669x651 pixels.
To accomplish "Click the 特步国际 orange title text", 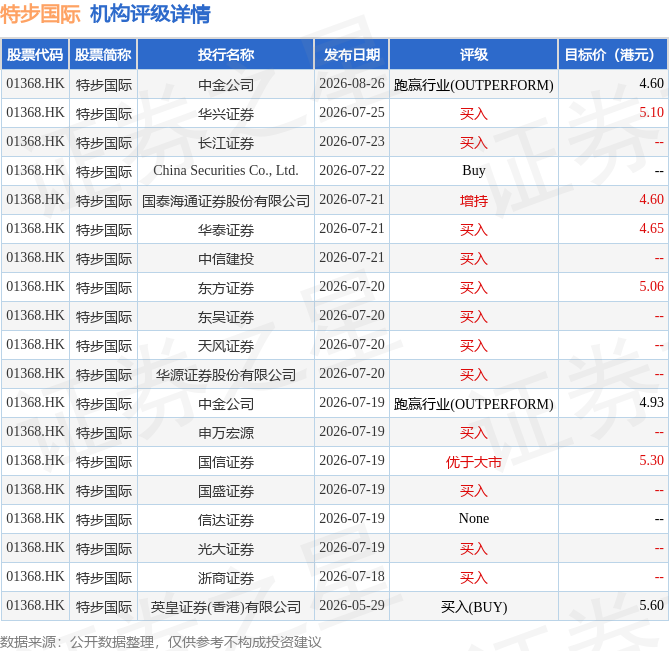I will (40, 14).
